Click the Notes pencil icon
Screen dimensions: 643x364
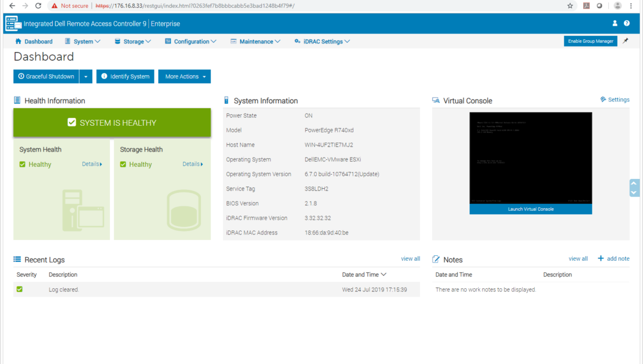pyautogui.click(x=436, y=259)
